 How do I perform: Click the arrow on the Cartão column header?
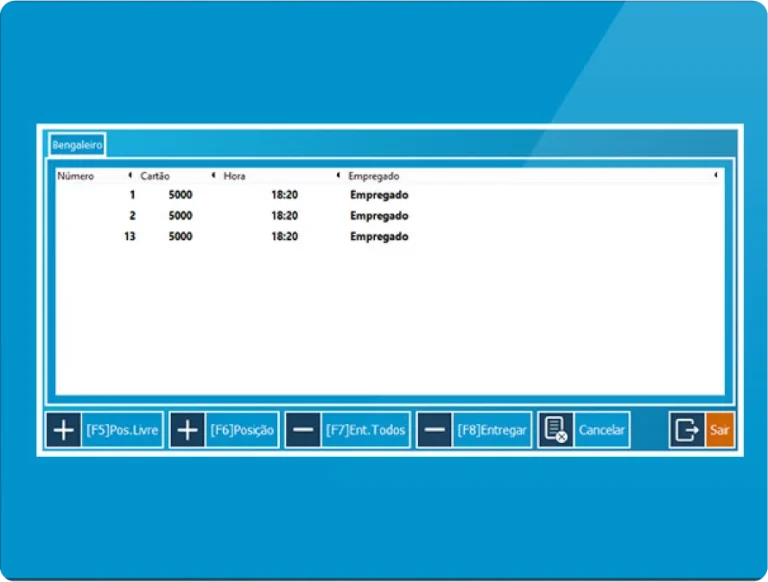click(213, 176)
